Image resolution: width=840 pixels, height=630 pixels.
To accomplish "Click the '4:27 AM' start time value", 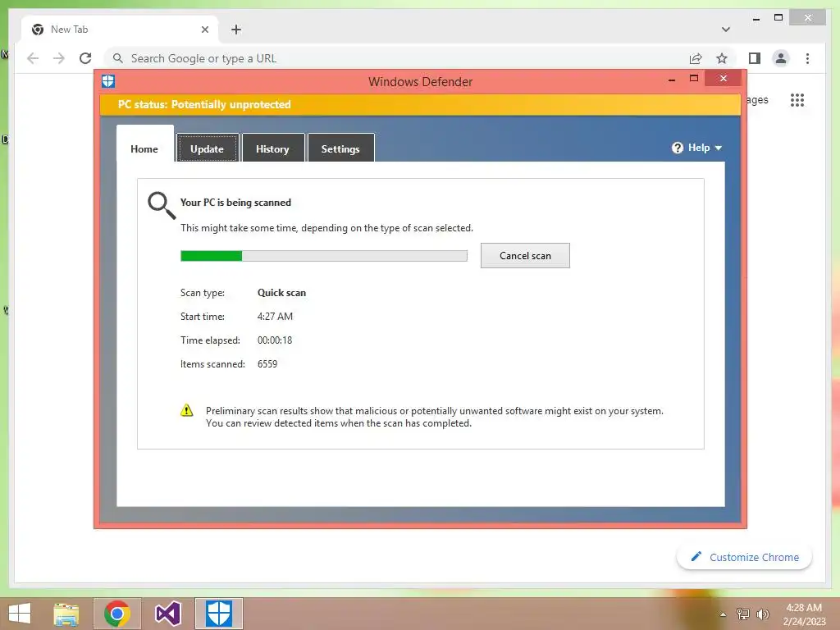I will [x=275, y=316].
